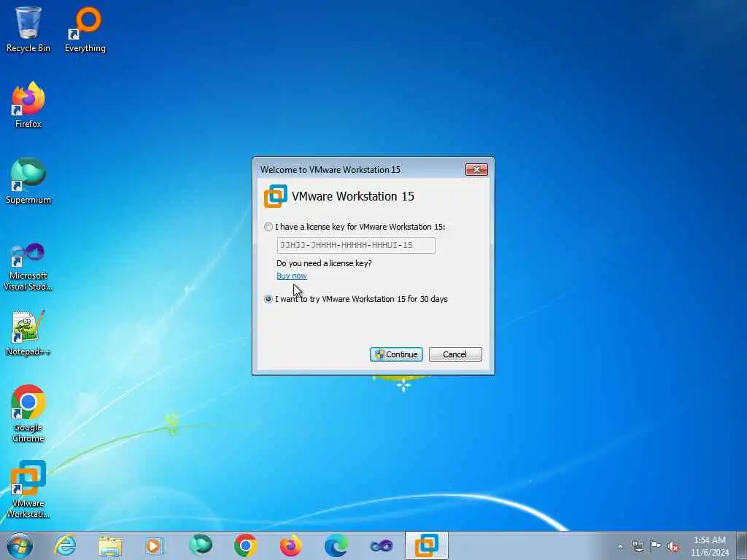Select the Firefox desktop shortcut

pos(28,105)
